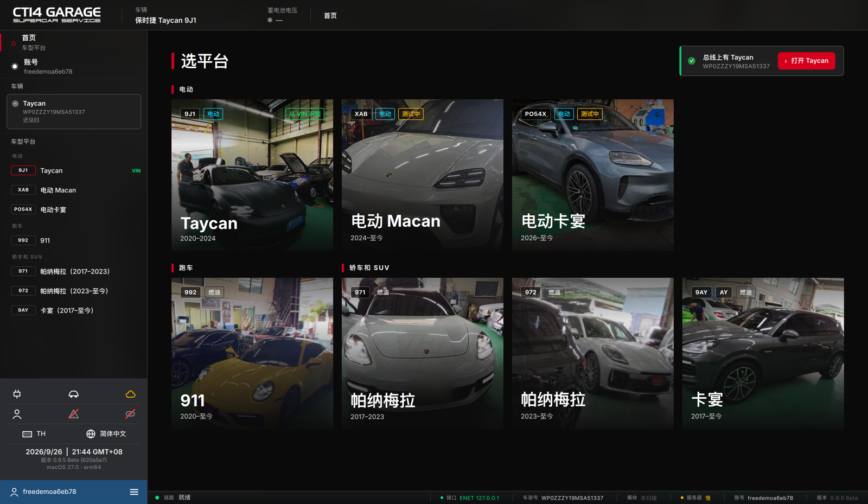Viewport: 868px width, 504px height.
Task: Click the XAB badge on the Macan card
Action: click(x=361, y=114)
